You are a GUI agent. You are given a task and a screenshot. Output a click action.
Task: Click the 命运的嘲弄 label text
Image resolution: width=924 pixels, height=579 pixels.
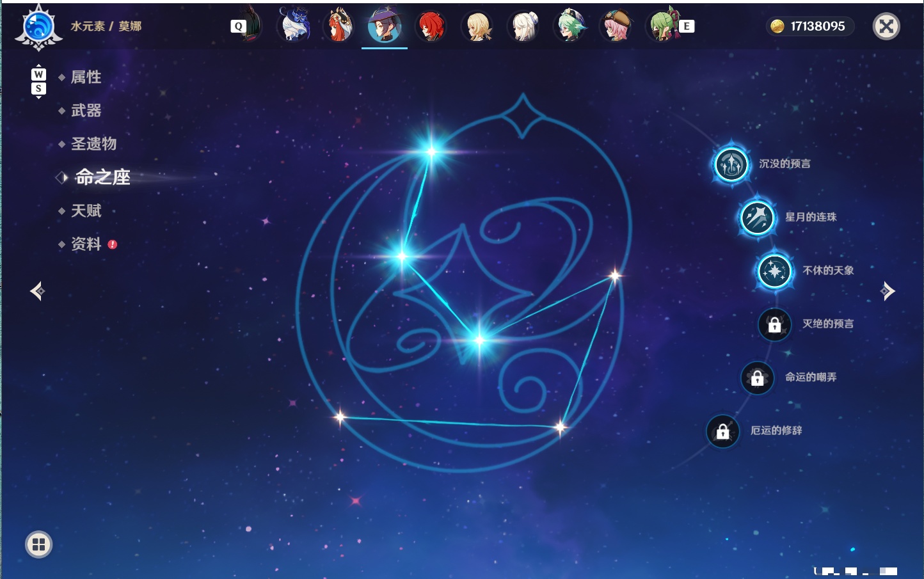(x=811, y=377)
